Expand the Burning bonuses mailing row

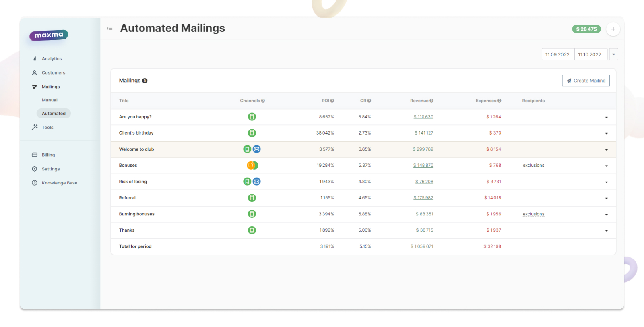coord(606,215)
